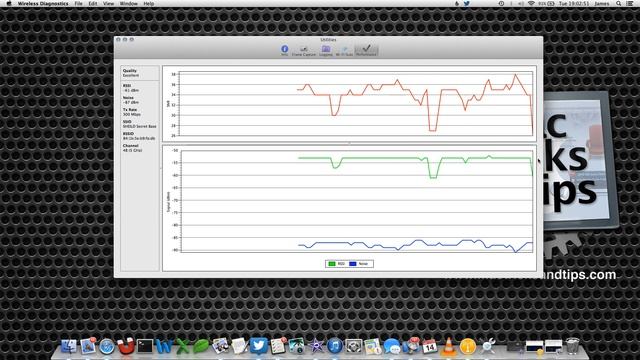Image resolution: width=640 pixels, height=360 pixels.
Task: Open the James user menu
Action: coord(602,3)
